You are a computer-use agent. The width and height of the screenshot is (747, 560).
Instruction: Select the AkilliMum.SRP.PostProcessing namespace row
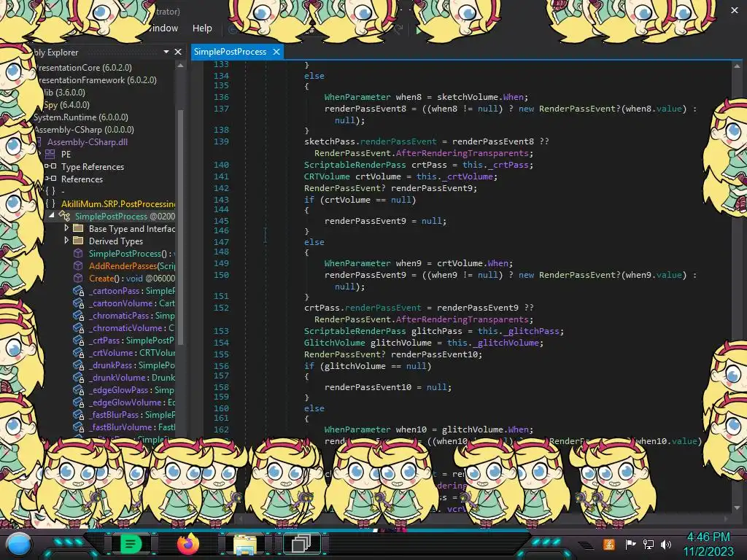pos(117,204)
